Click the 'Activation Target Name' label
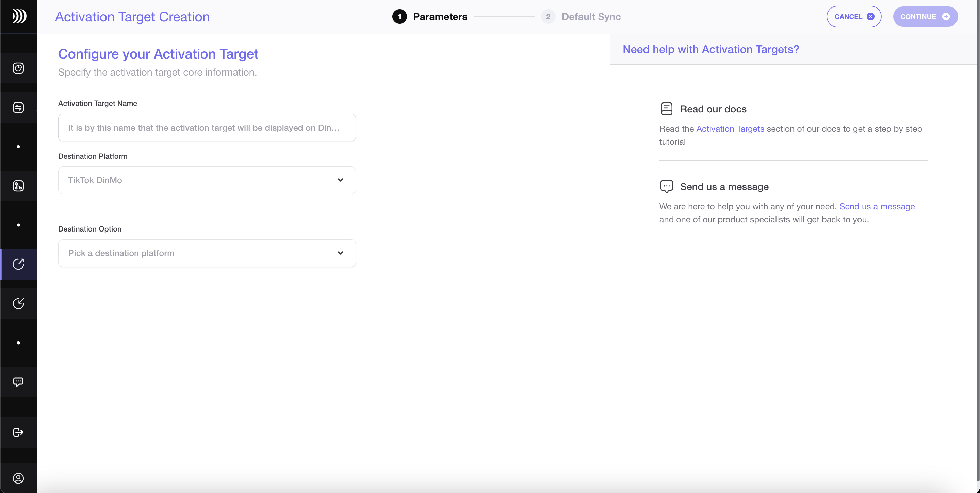 click(x=97, y=103)
